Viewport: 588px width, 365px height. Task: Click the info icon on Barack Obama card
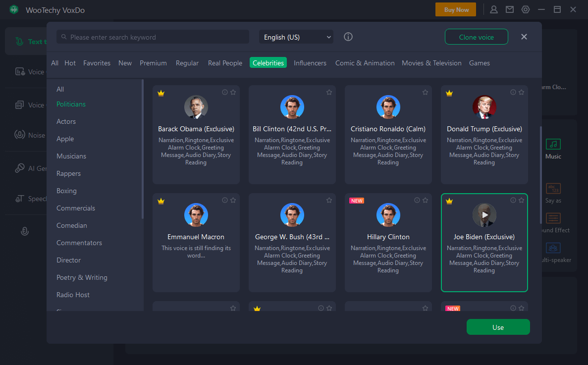[225, 92]
